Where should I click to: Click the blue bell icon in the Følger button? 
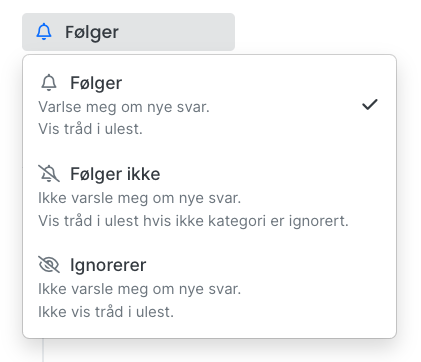tap(44, 32)
